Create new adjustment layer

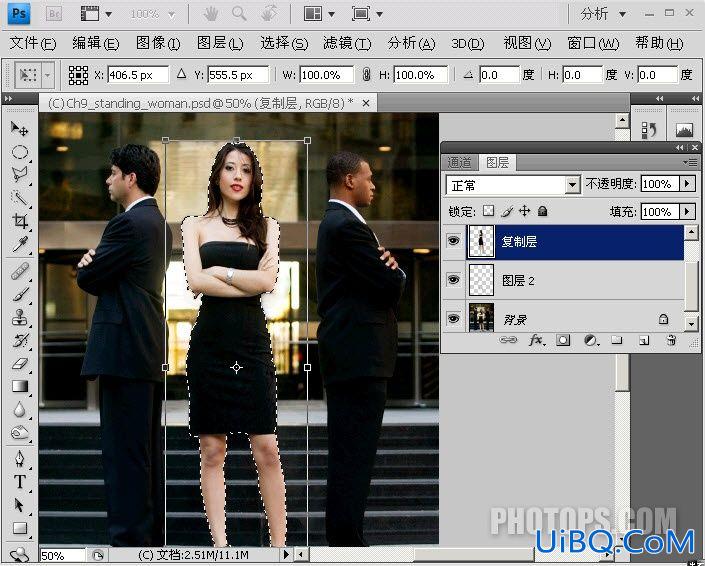pos(591,340)
